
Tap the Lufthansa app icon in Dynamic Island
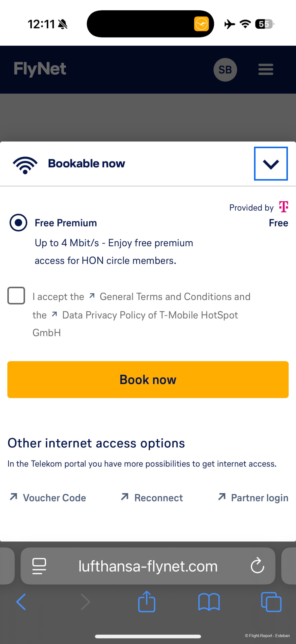[x=201, y=24]
